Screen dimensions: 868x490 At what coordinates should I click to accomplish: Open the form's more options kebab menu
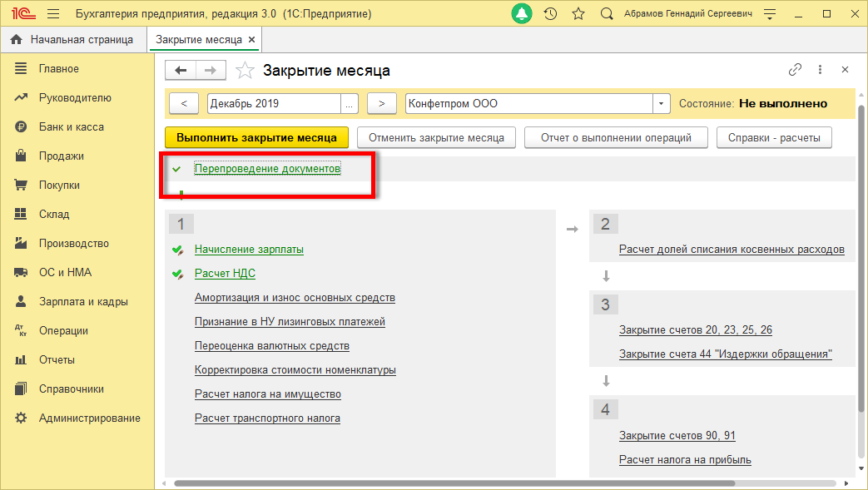tap(820, 70)
